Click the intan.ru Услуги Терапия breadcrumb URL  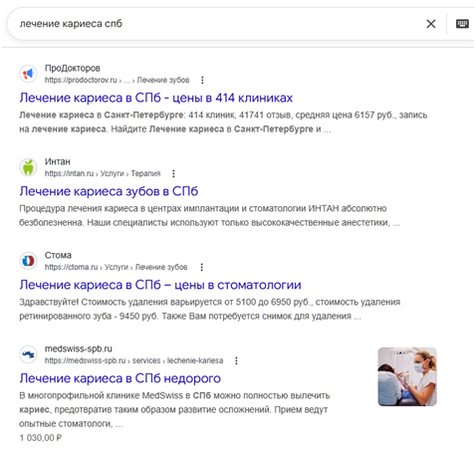point(103,173)
